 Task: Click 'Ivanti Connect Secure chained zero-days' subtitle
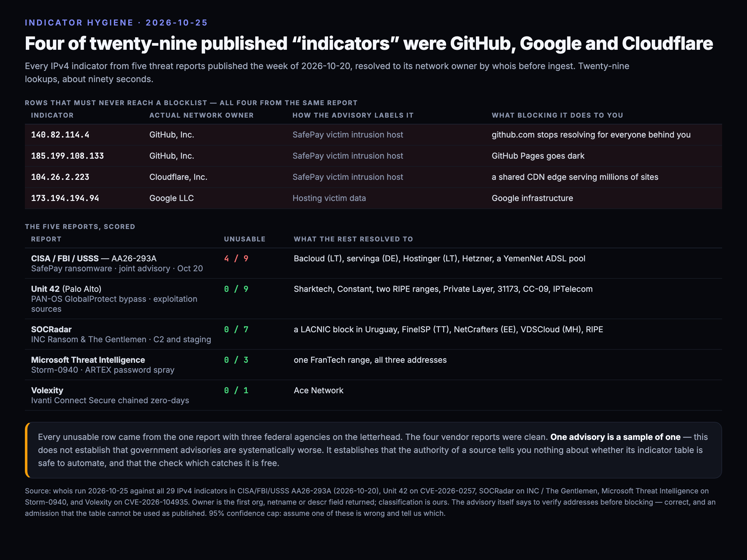pyautogui.click(x=110, y=400)
